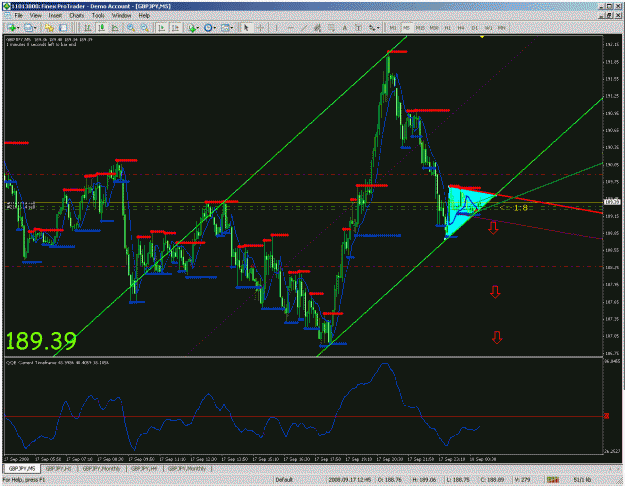Viewport: 625px width, 486px height.
Task: Switch to Line Chart display
Action: click(x=115, y=28)
